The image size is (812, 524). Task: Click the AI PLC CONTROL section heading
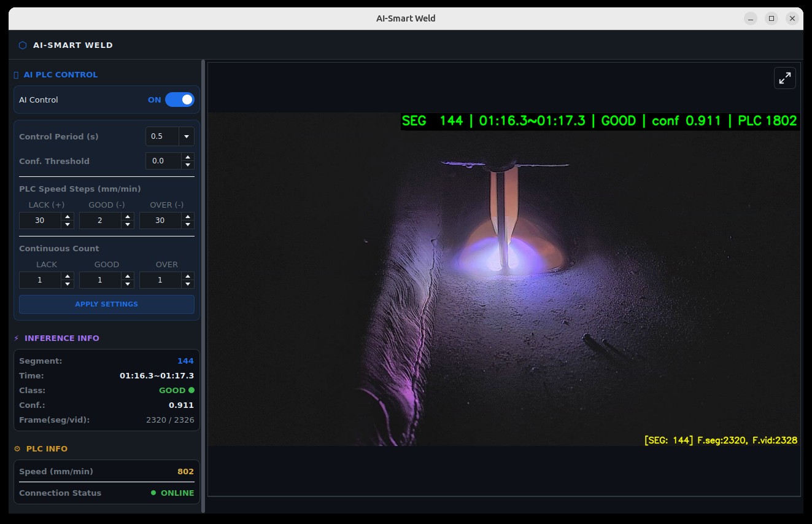[61, 74]
